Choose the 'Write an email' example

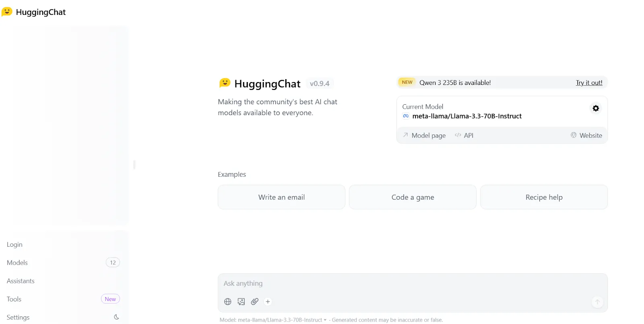(x=281, y=197)
